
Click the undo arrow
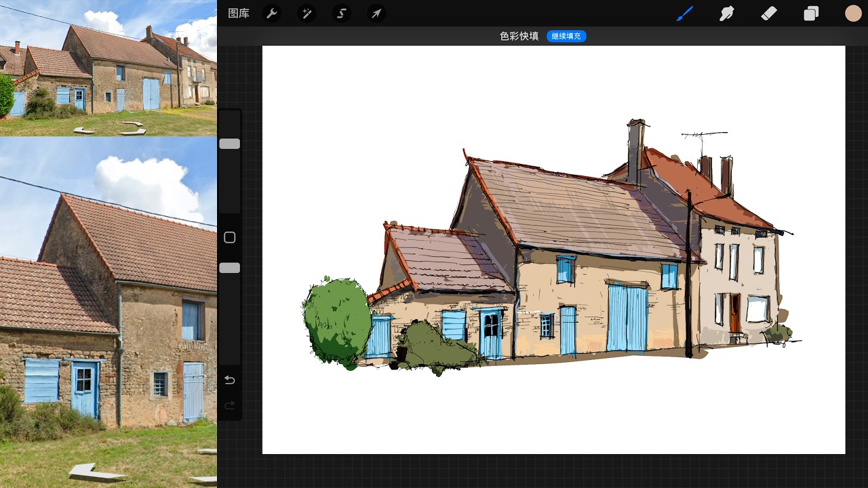point(230,380)
